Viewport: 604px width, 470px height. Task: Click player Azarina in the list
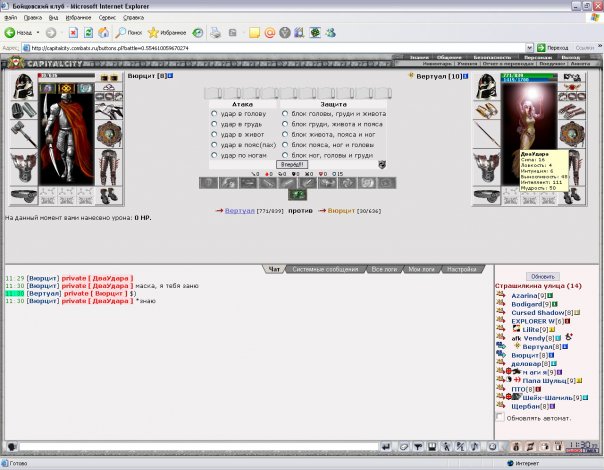524,296
